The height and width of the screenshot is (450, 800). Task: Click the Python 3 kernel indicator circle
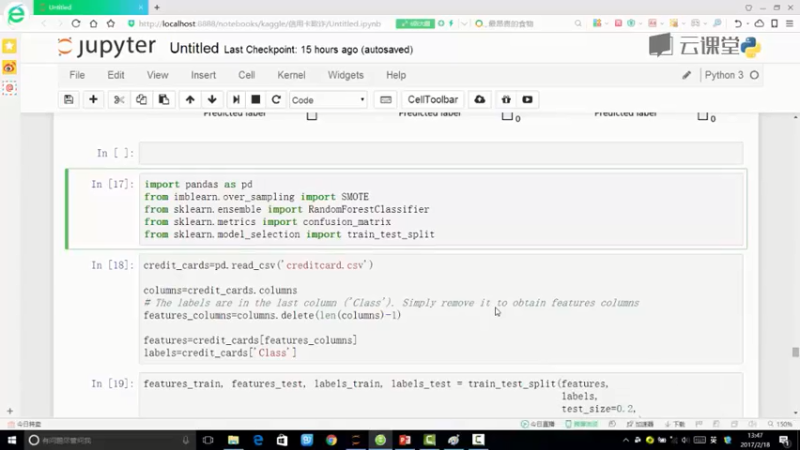754,76
